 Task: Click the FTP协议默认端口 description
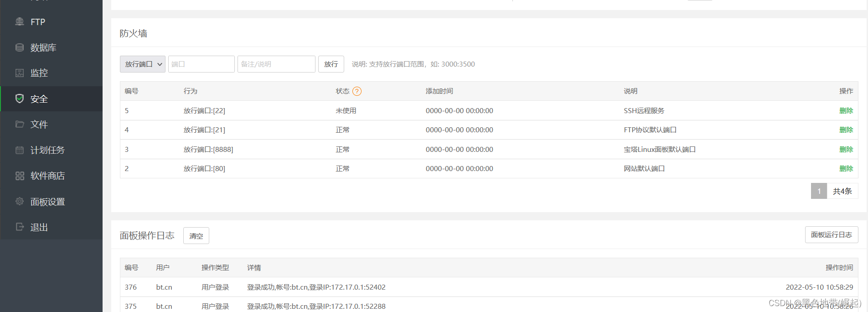[x=650, y=130]
